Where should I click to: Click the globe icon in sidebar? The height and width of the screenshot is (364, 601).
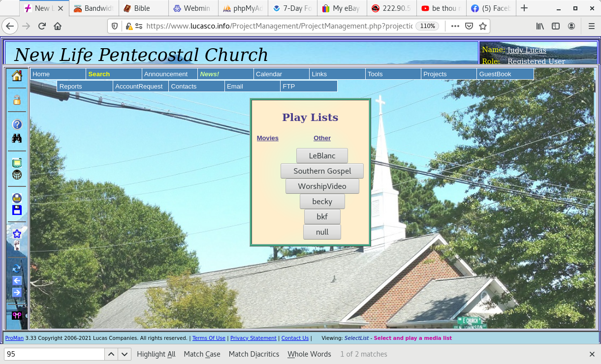coord(17,175)
